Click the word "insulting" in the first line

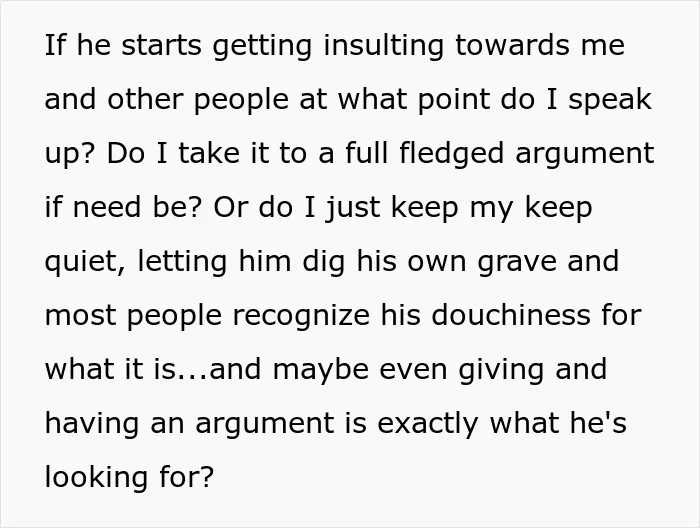[x=383, y=46]
